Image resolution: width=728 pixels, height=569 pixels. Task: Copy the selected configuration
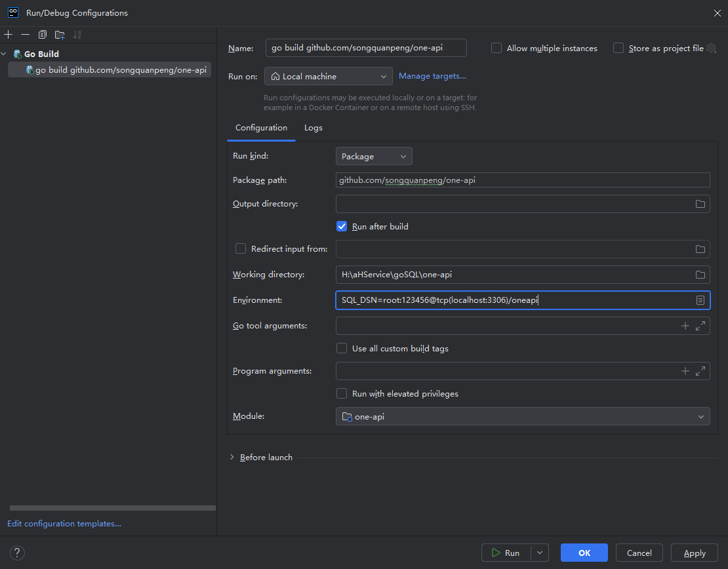[x=43, y=35]
